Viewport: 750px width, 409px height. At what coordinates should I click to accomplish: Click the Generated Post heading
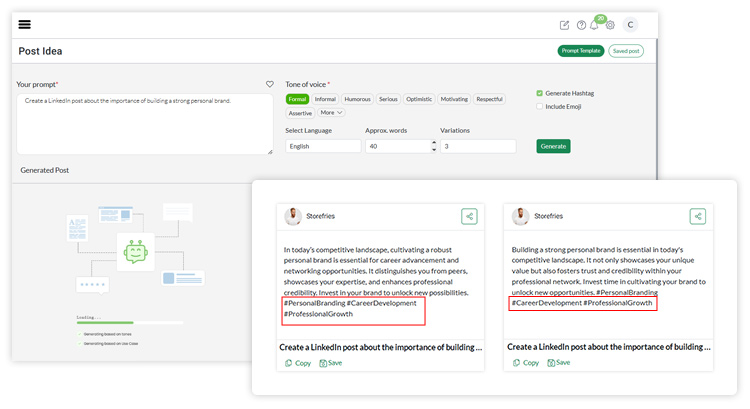pyautogui.click(x=44, y=170)
